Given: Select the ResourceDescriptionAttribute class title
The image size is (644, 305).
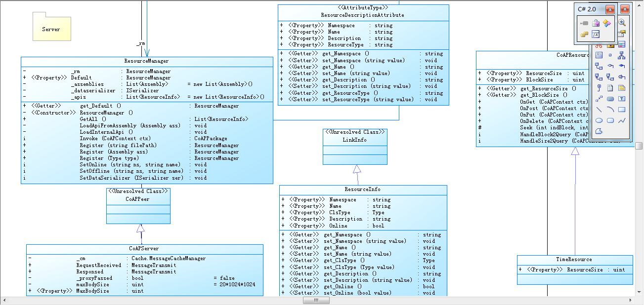Looking at the screenshot, I should (362, 15).
